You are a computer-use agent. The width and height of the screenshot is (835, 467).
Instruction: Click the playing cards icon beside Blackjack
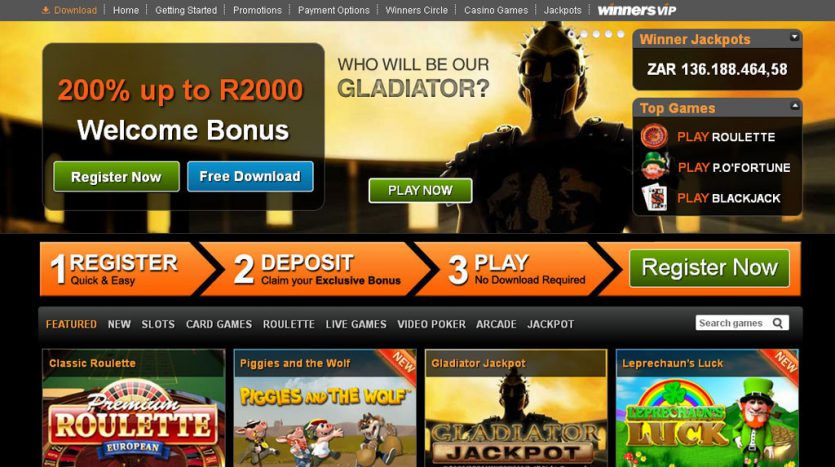[654, 198]
